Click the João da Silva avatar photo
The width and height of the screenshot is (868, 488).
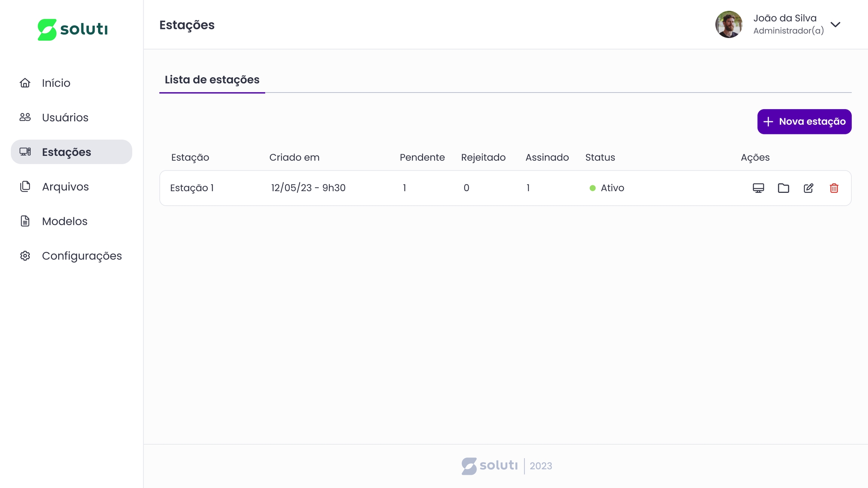[x=729, y=24]
